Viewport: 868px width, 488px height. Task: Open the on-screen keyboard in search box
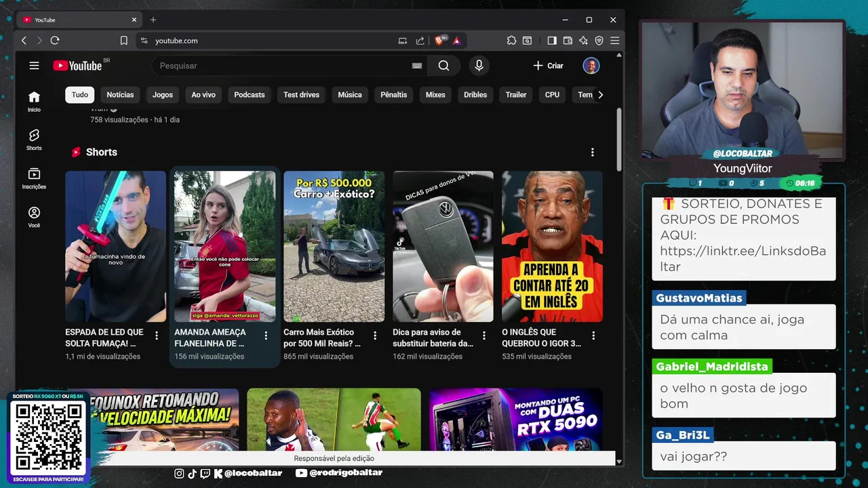(417, 66)
